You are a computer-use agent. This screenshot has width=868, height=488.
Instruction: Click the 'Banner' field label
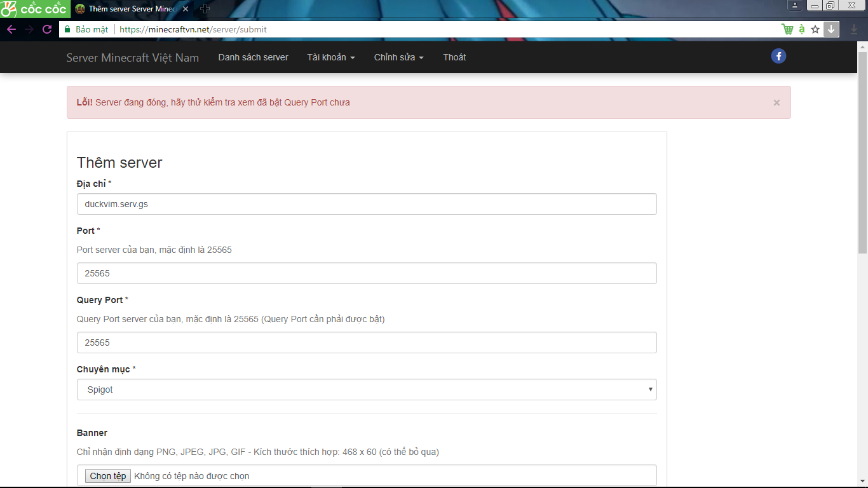(x=92, y=433)
